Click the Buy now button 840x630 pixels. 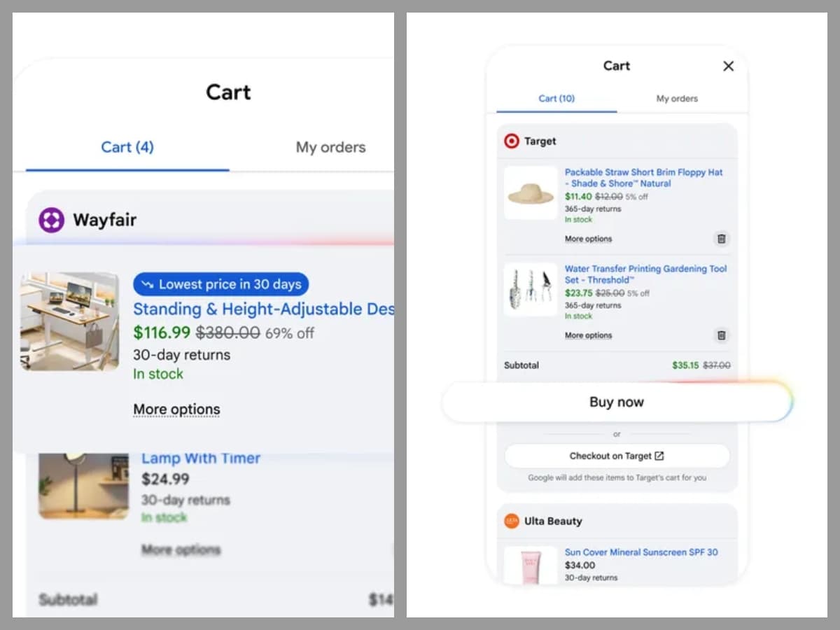click(617, 402)
